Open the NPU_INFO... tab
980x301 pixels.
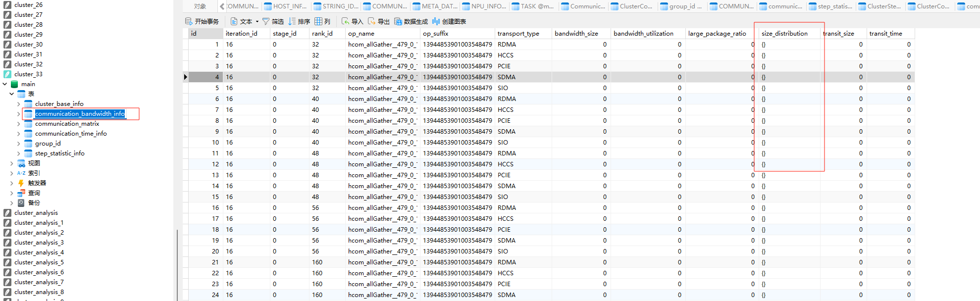[x=484, y=6]
